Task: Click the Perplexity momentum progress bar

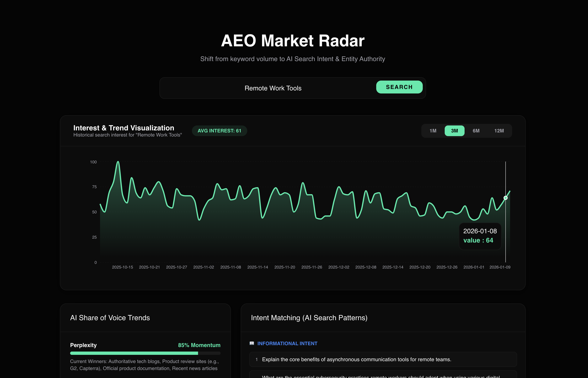Action: (x=145, y=353)
